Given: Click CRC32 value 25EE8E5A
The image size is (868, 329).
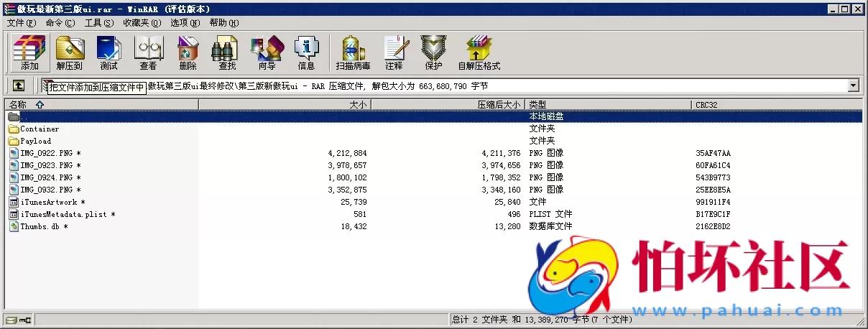Looking at the screenshot, I should click(x=713, y=190).
